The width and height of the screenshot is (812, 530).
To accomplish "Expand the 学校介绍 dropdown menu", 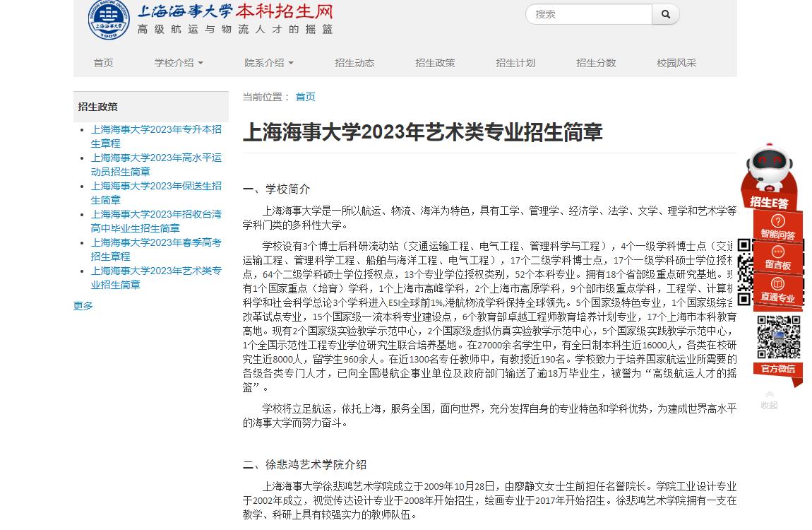I will 179,63.
